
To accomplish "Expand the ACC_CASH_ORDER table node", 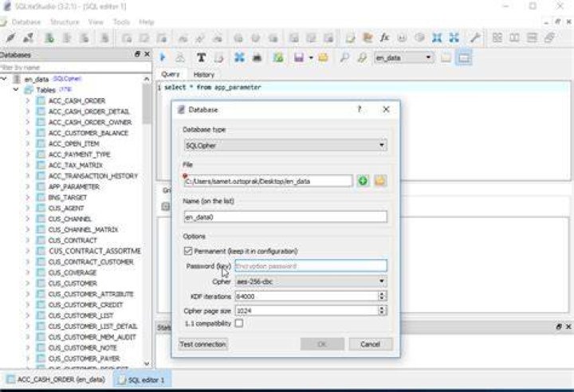I will point(28,100).
